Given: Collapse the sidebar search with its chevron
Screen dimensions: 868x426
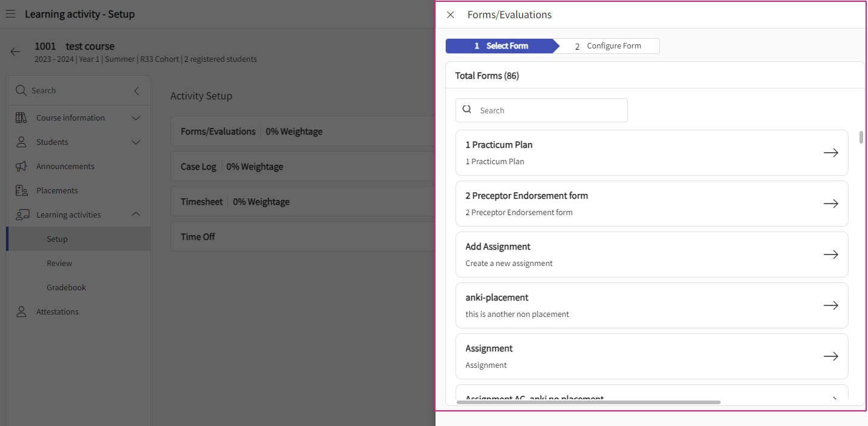Looking at the screenshot, I should 136,90.
